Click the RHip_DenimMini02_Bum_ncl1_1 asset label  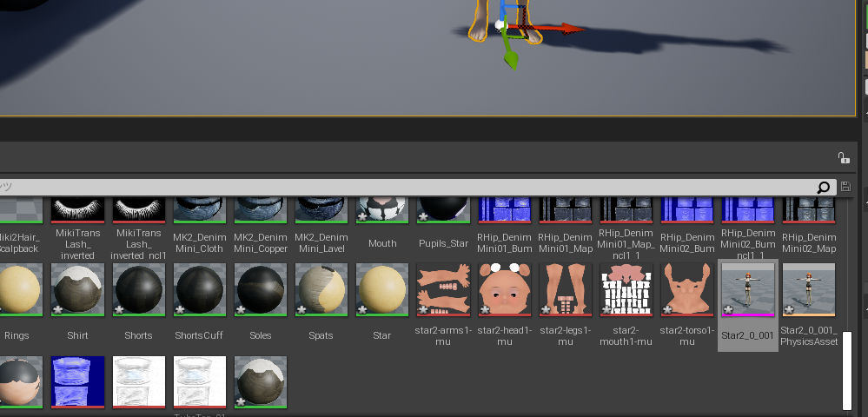(x=748, y=244)
